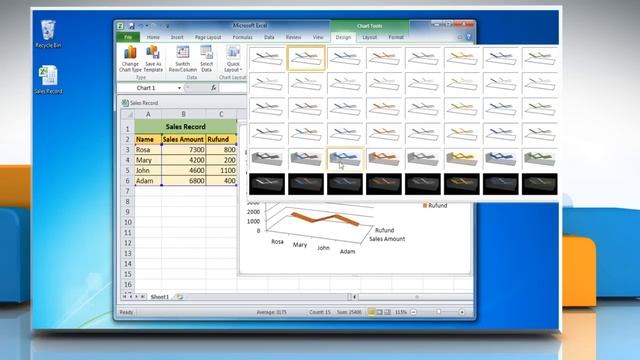Image resolution: width=640 pixels, height=360 pixels.
Task: Switch to the Chart Tools Layout tab
Action: (369, 37)
